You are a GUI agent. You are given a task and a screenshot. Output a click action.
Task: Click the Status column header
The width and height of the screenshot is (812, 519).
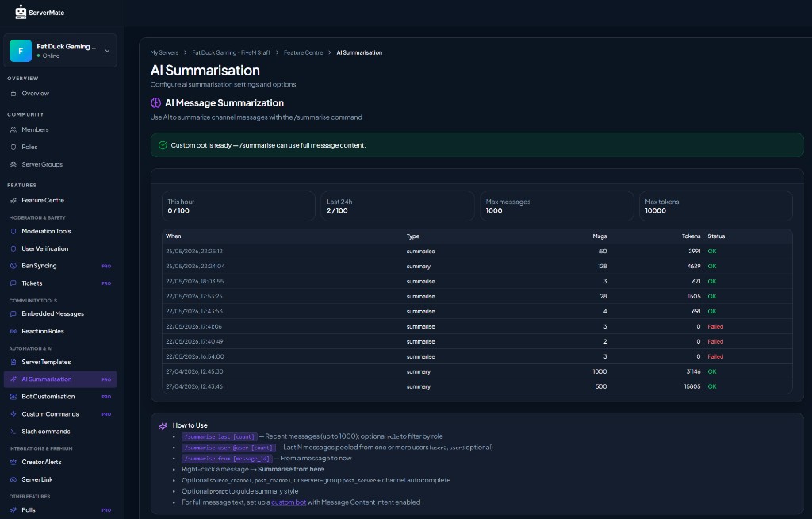click(x=716, y=236)
